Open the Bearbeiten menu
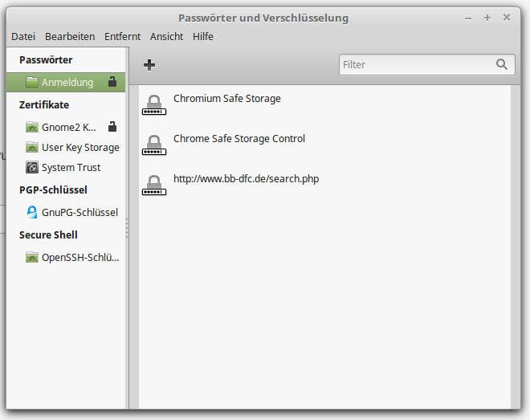 (x=70, y=36)
